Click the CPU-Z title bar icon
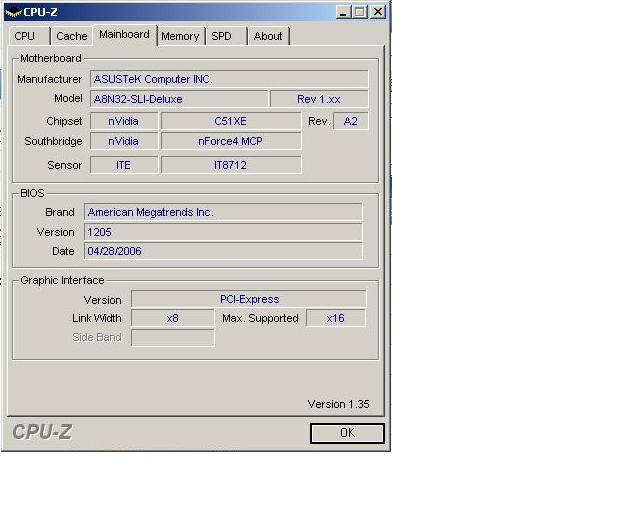The image size is (640, 512). point(13,13)
